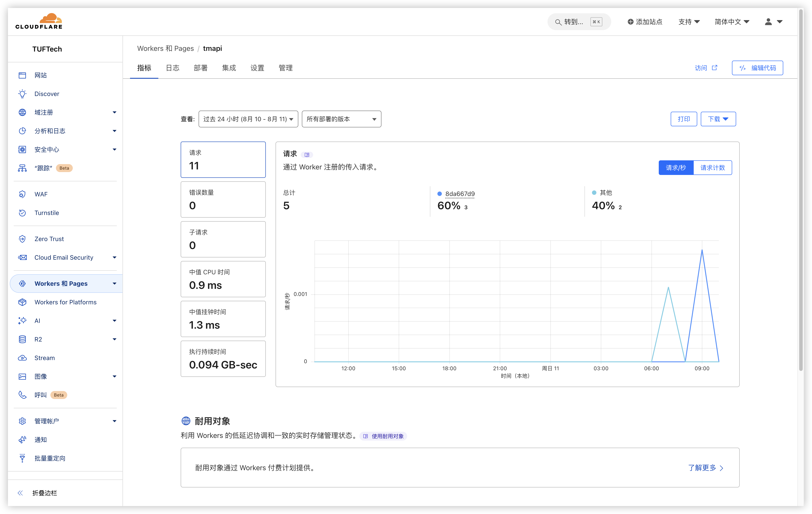812x514 pixels.
Task: Click the user account avatar icon
Action: coord(768,22)
